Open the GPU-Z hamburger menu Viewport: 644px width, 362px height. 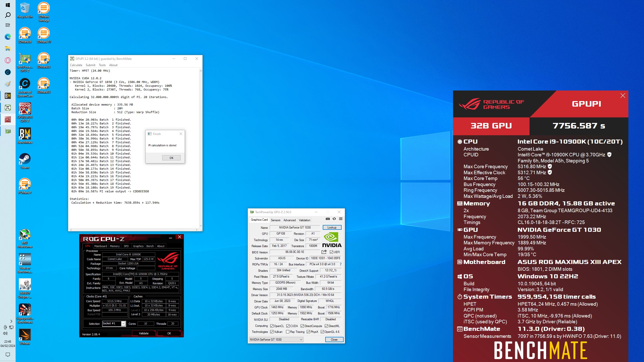click(341, 219)
